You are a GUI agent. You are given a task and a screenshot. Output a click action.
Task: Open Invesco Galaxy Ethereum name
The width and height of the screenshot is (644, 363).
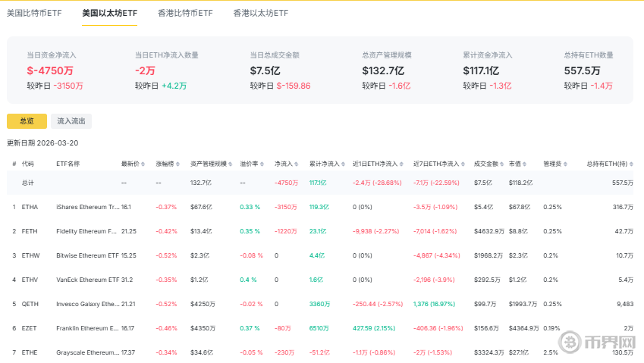click(x=88, y=304)
